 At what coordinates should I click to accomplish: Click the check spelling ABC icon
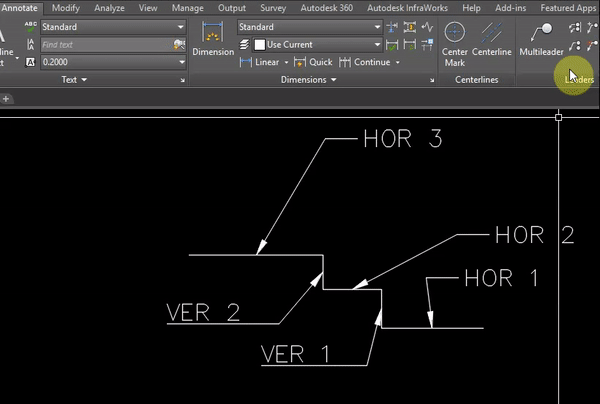coord(30,27)
